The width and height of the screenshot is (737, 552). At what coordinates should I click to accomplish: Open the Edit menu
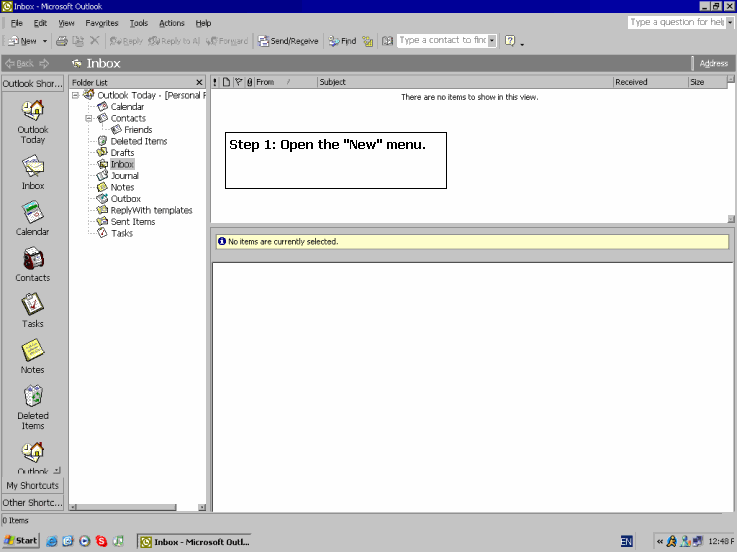coord(40,23)
